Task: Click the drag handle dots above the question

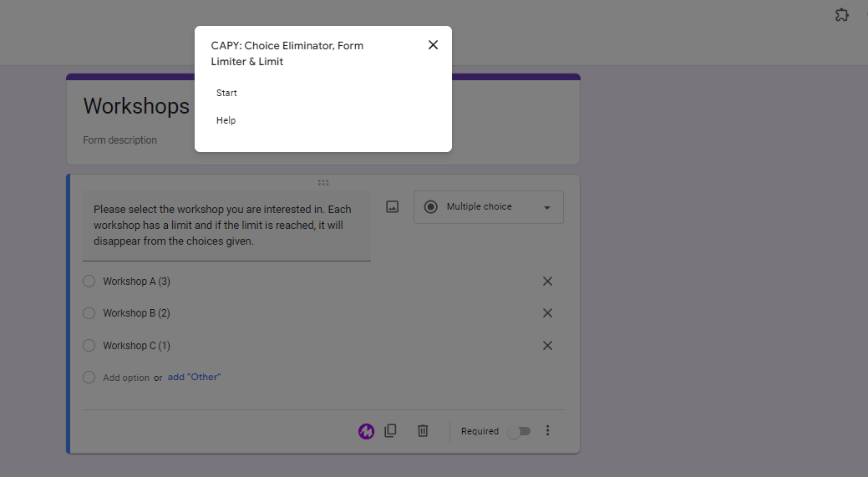Action: 323,183
